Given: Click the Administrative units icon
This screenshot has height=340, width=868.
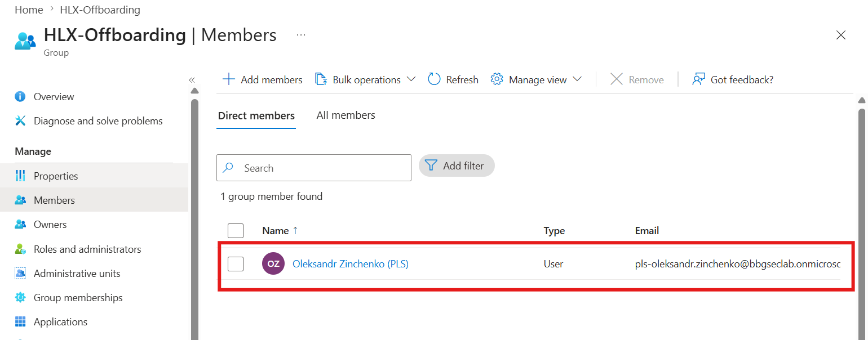Looking at the screenshot, I should coord(20,273).
